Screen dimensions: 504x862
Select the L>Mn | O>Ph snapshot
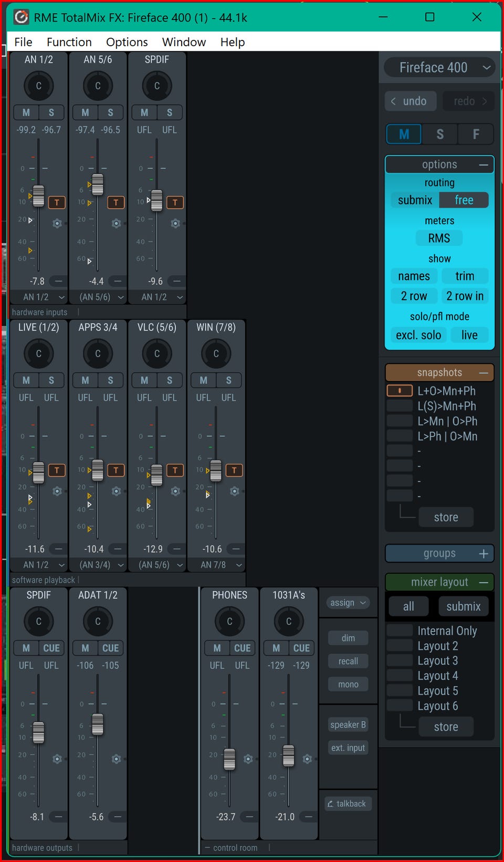coord(447,422)
